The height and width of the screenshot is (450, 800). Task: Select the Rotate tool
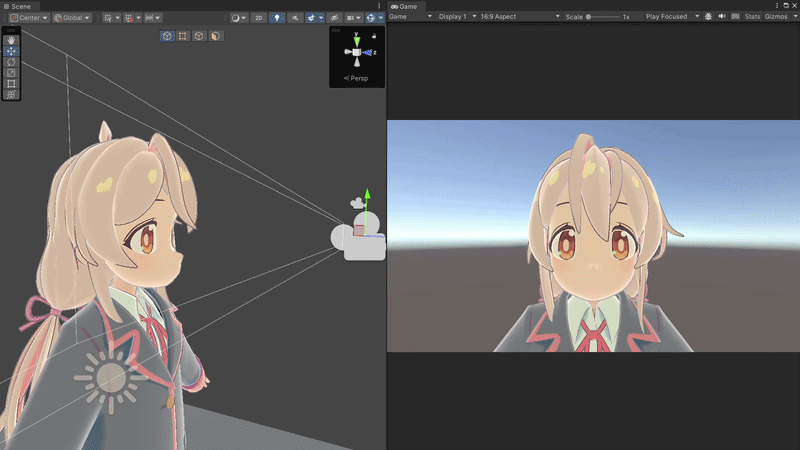pos(11,62)
